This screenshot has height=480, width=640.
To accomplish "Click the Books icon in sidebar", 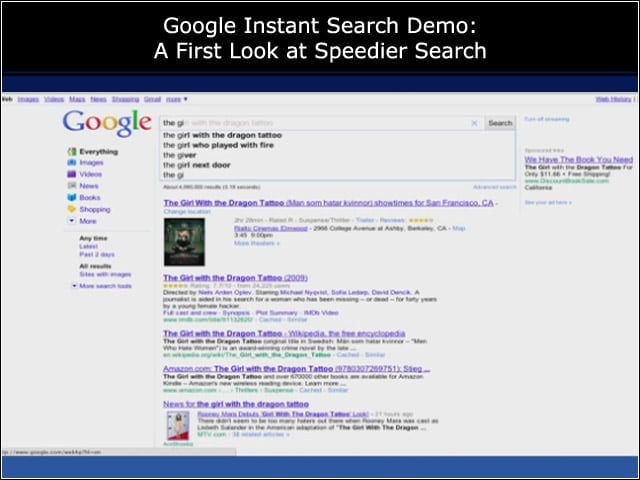I will click(x=72, y=198).
